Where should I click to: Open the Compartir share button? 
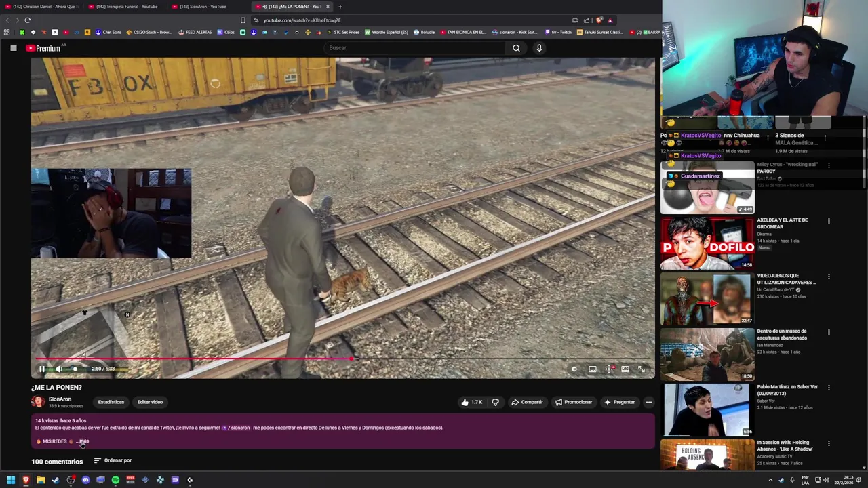point(527,402)
